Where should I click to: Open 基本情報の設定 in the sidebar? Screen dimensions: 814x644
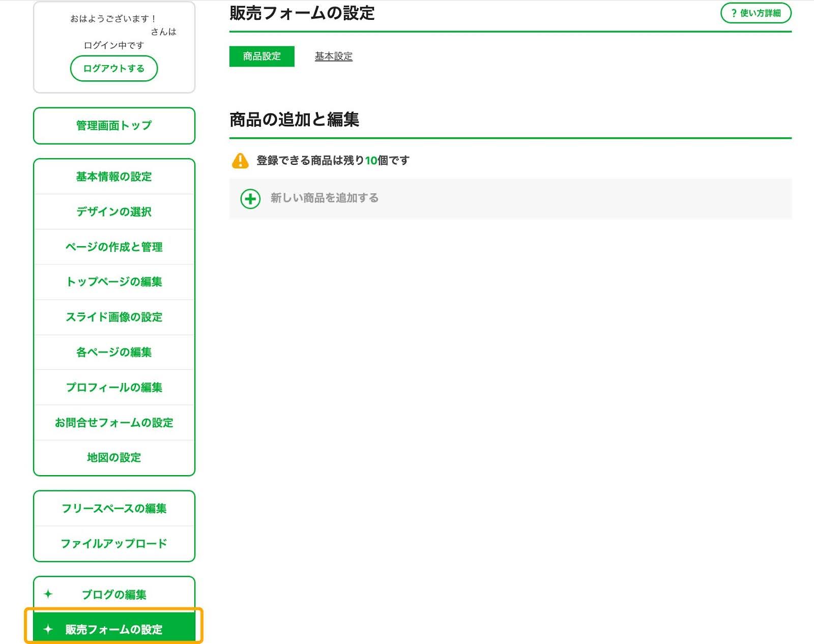tap(114, 177)
